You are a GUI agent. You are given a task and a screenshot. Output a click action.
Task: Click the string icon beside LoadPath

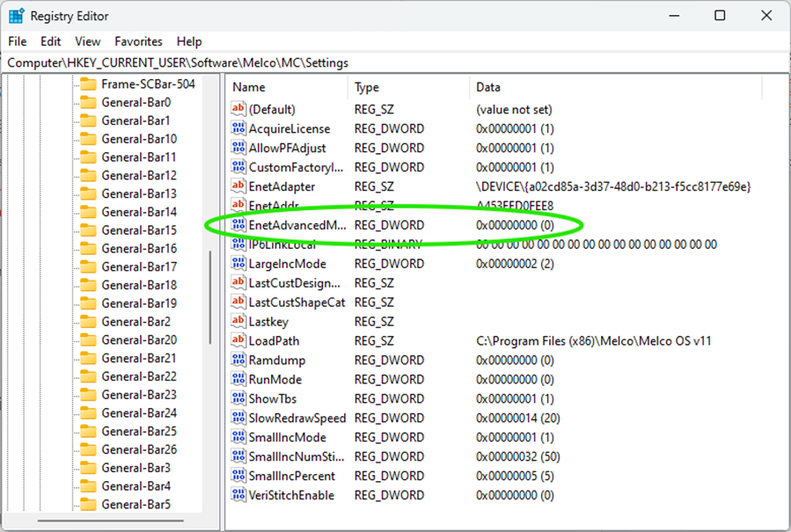click(x=238, y=340)
